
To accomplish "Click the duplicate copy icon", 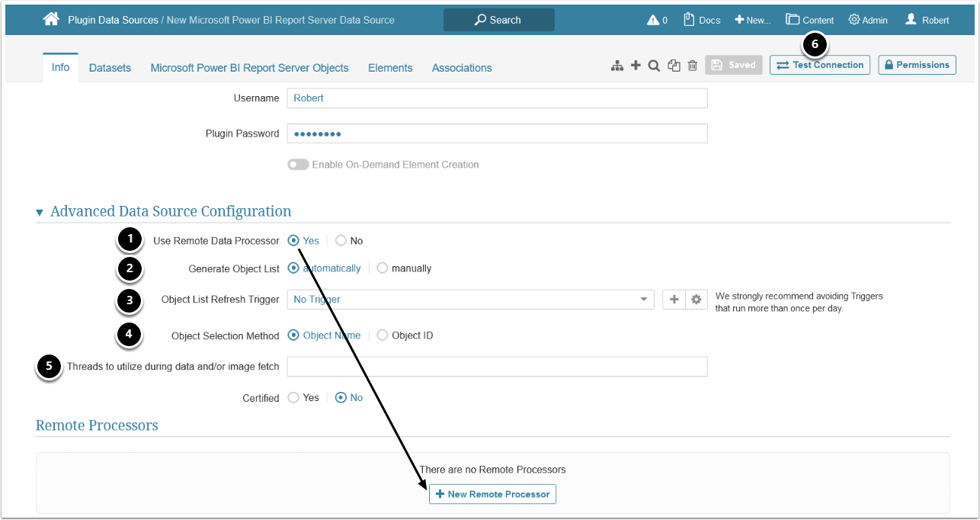I will pyautogui.click(x=674, y=66).
